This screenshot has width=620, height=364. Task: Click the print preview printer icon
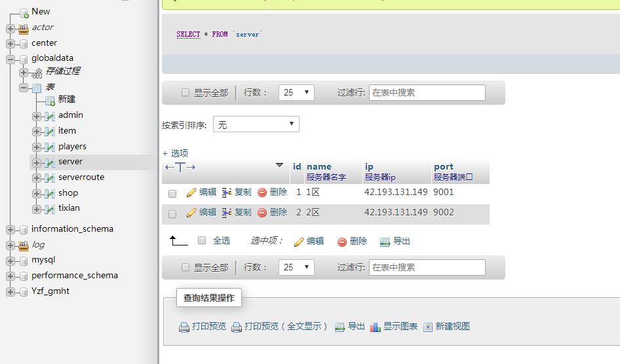184,327
